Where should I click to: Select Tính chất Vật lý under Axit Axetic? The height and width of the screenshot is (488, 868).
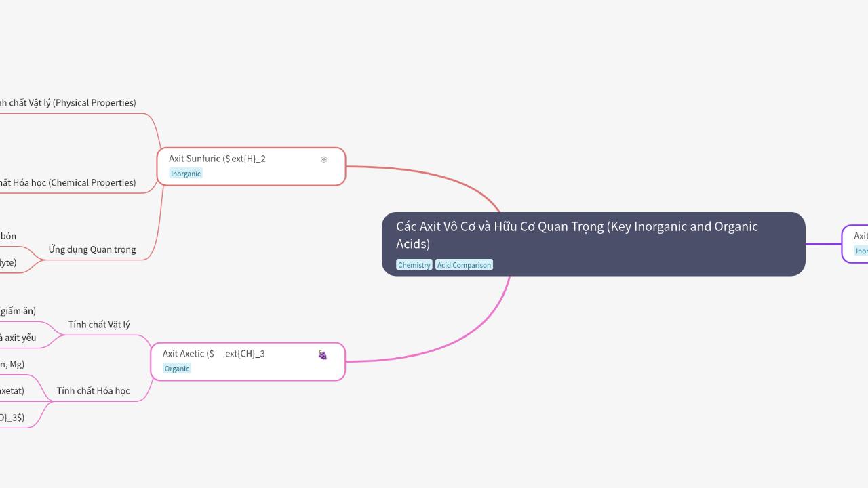pyautogui.click(x=99, y=325)
